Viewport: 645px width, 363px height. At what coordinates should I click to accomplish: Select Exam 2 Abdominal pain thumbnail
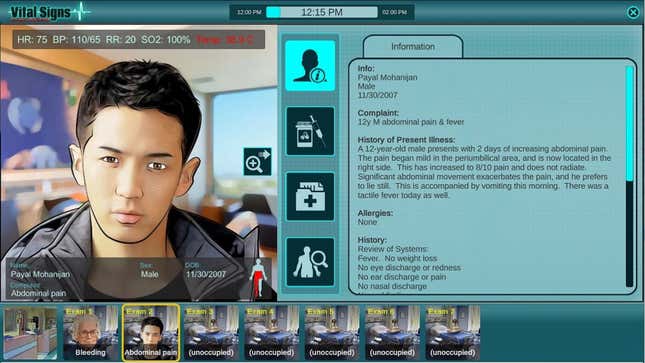pos(151,333)
